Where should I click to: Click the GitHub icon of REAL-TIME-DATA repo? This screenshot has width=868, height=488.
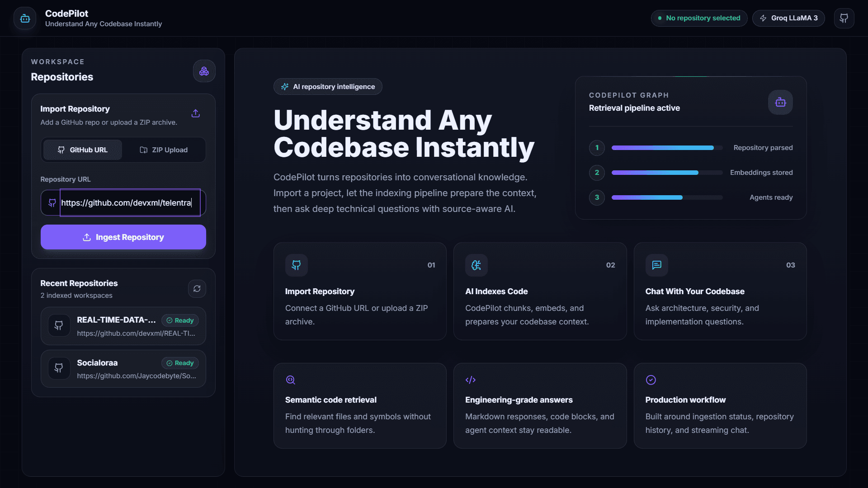pyautogui.click(x=59, y=325)
